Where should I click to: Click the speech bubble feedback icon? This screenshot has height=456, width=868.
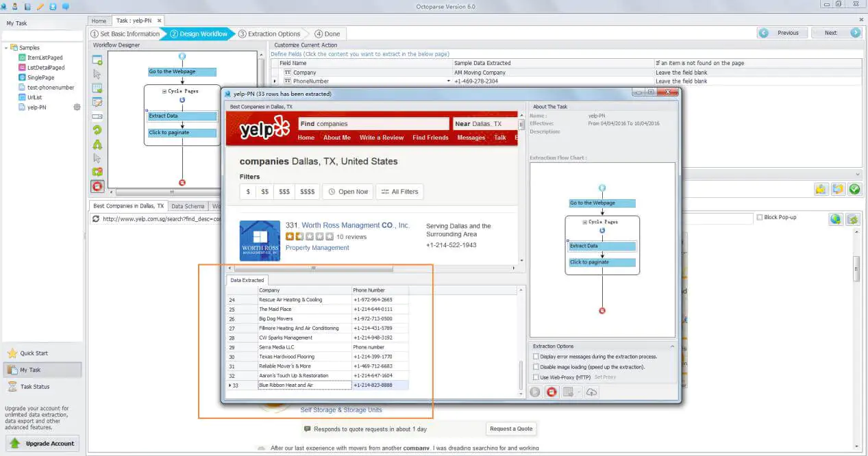66,6
